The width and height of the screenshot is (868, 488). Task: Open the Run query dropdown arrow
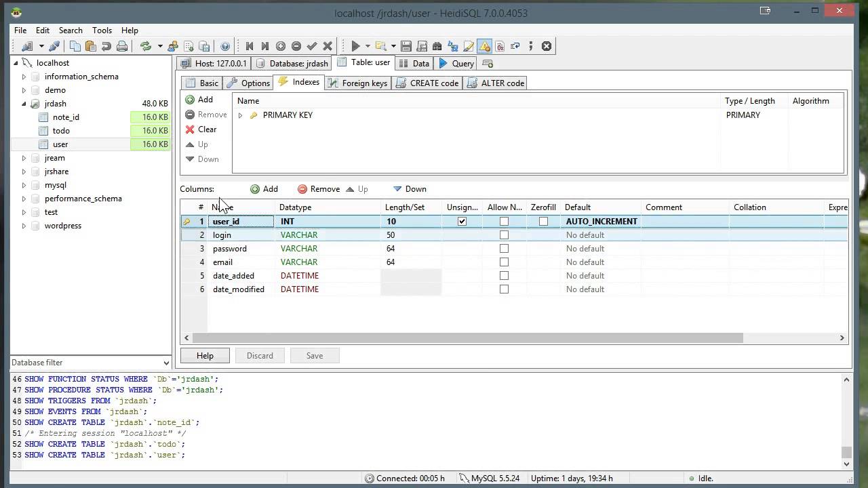pos(368,46)
